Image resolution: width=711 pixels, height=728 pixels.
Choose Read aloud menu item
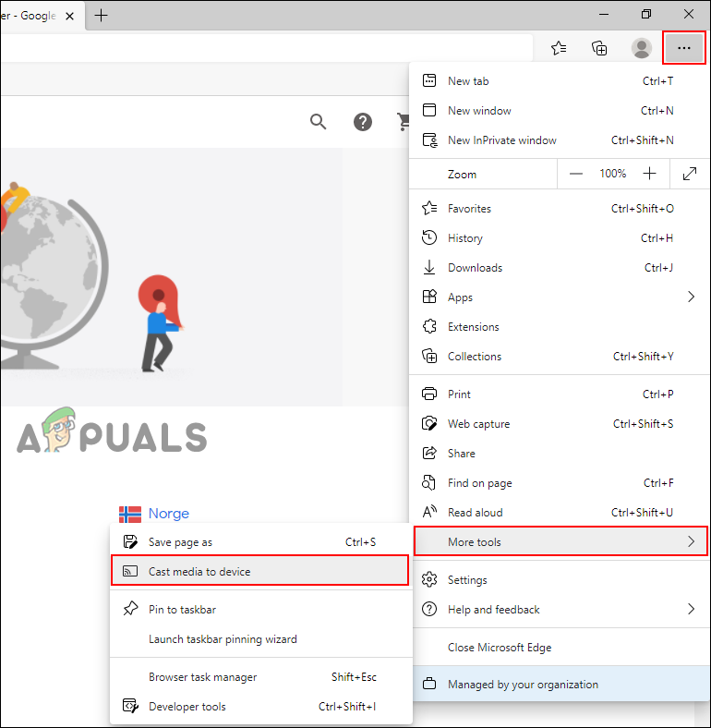560,513
